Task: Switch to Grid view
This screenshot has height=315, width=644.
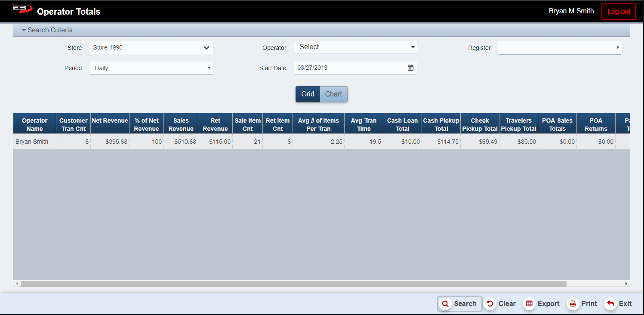Action: click(308, 94)
